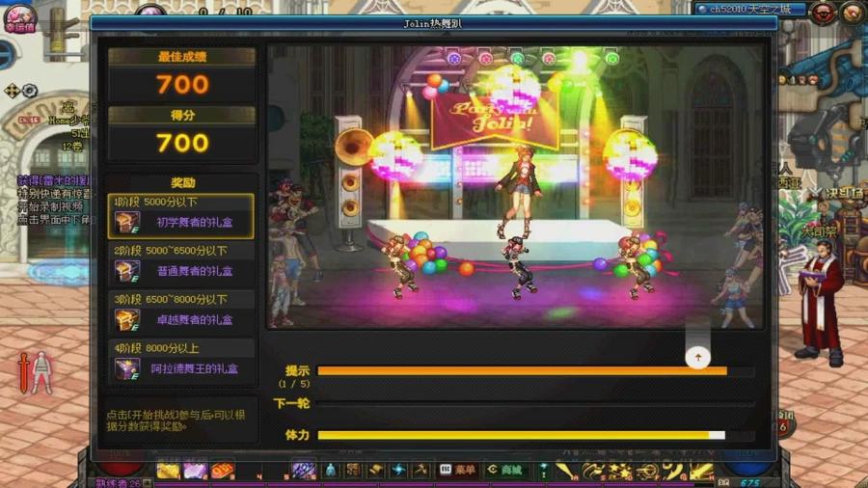868x488 pixels.
Task: Click the Jolin dance window title bar
Action: click(433, 23)
